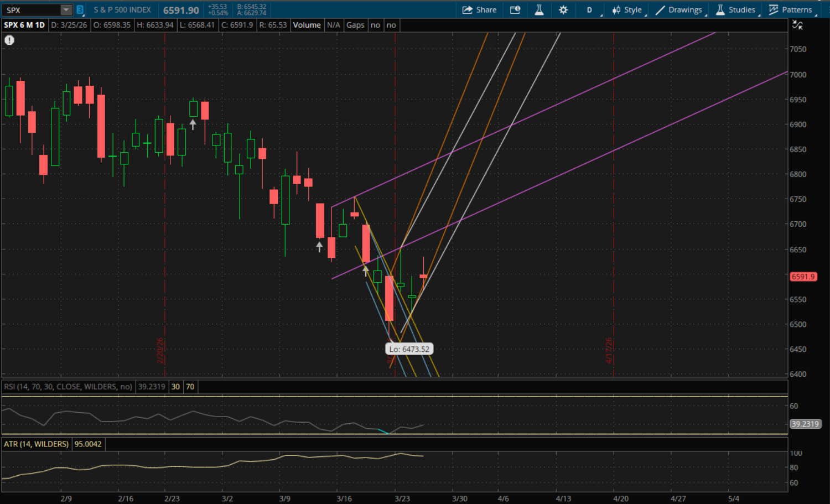Click the Lo: 6473.52 price bubble
This screenshot has height=504, width=830.
pyautogui.click(x=409, y=349)
